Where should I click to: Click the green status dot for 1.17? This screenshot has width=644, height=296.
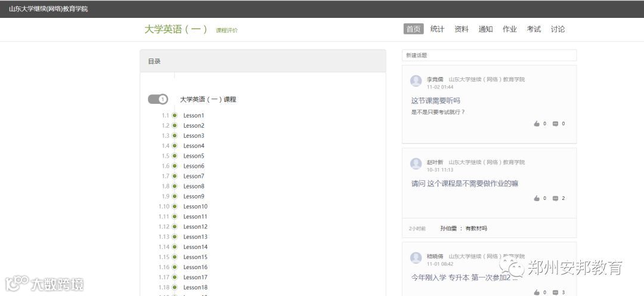175,277
